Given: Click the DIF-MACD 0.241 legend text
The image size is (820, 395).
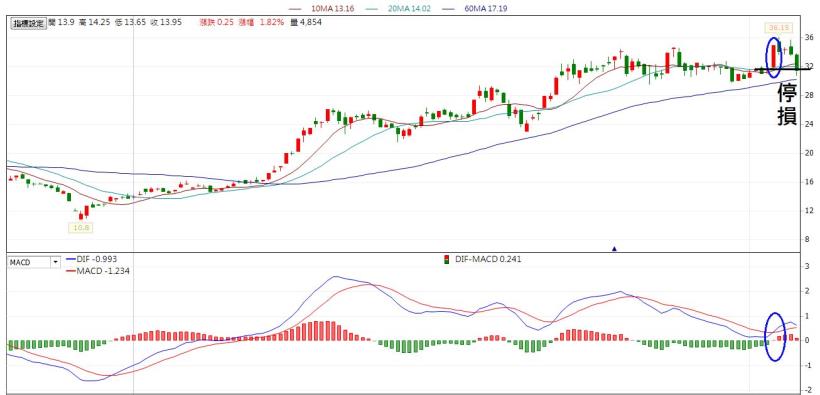Looking at the screenshot, I should (488, 259).
